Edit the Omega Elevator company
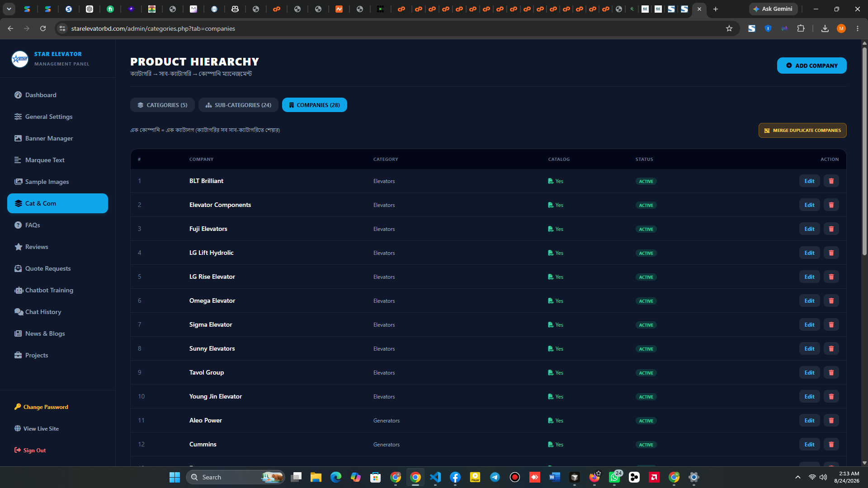 809,301
